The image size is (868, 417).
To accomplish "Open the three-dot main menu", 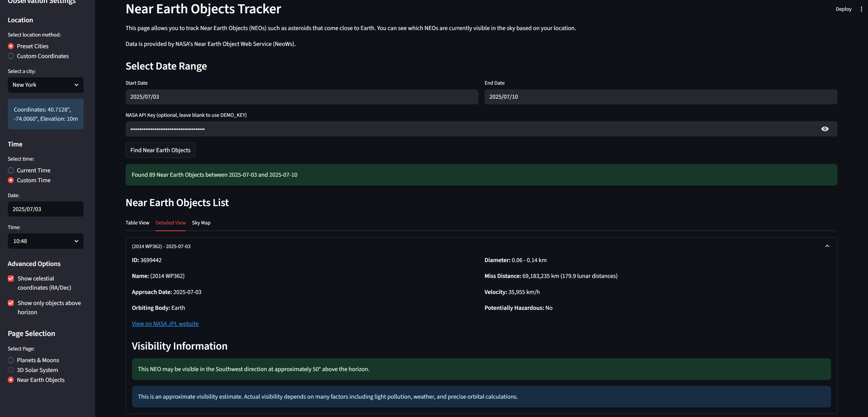I will 861,9.
